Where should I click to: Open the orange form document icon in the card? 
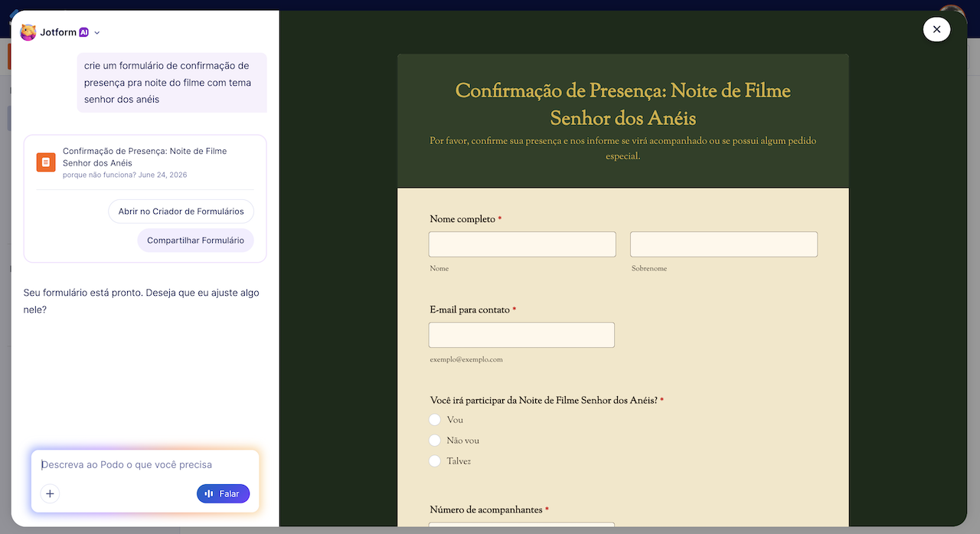pyautogui.click(x=46, y=162)
